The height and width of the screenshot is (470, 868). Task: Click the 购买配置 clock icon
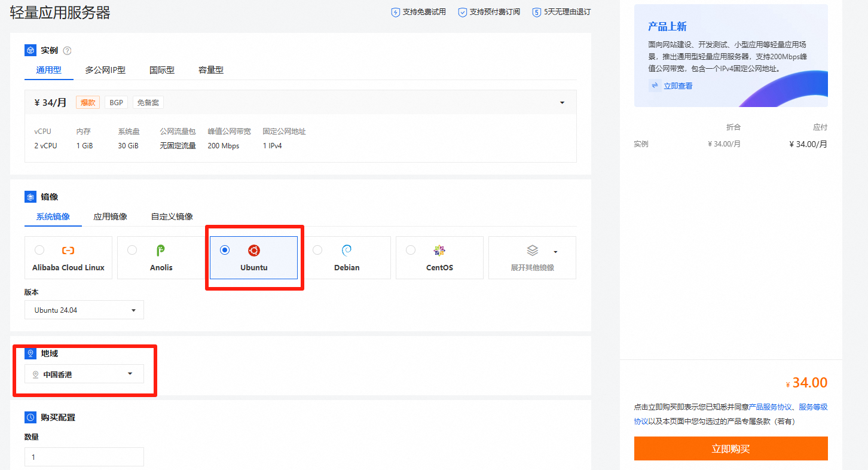30,417
